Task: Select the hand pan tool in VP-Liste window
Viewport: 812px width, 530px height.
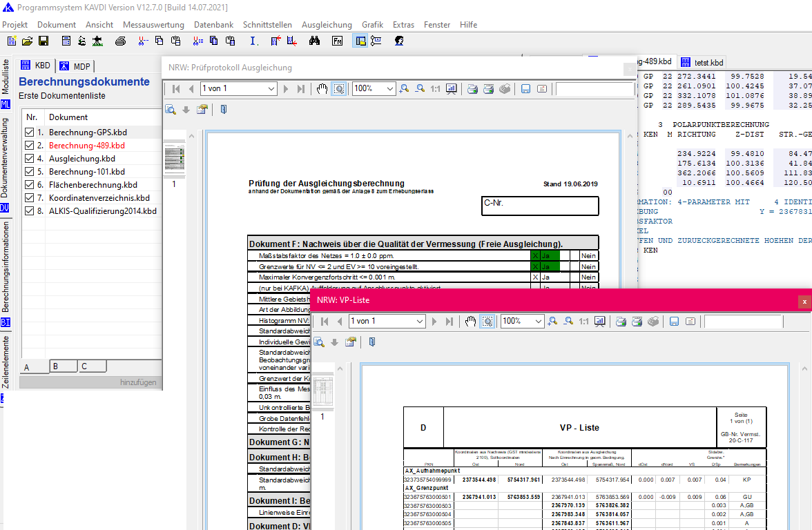Action: pos(471,321)
